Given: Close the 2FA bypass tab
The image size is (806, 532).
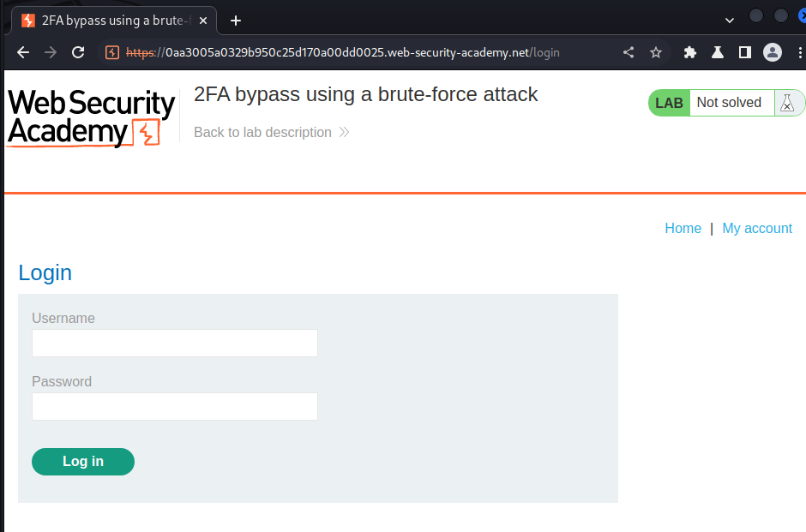Looking at the screenshot, I should coord(203,21).
